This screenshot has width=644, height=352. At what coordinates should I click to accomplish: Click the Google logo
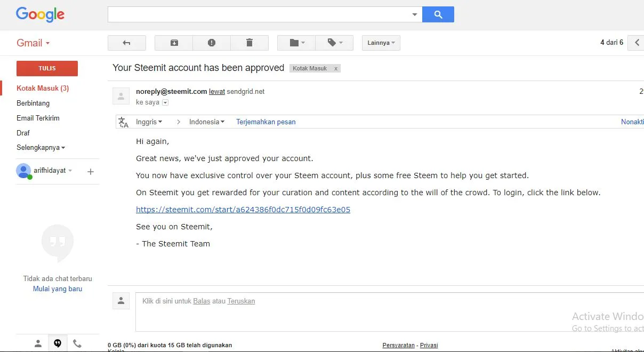[x=40, y=14]
